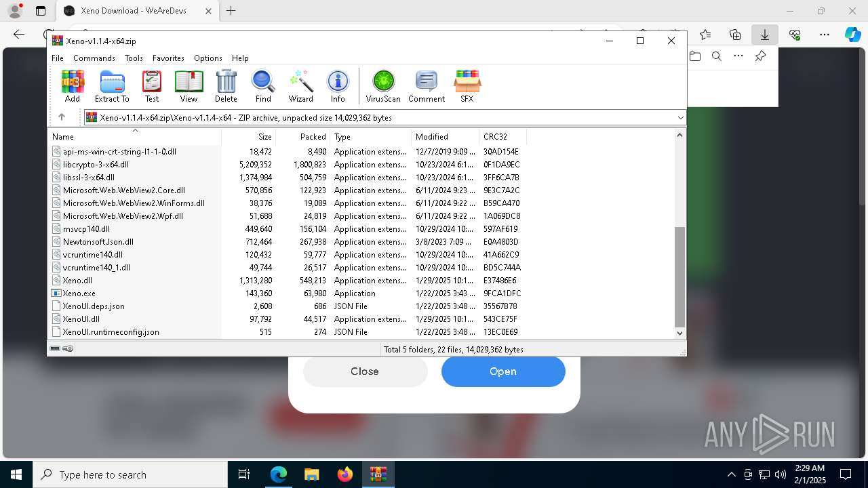
Task: Open the Options menu
Action: tap(208, 58)
